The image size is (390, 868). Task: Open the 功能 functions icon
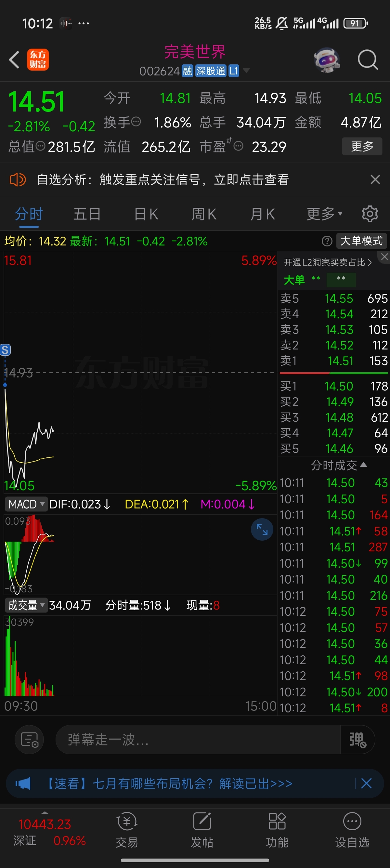click(x=277, y=830)
